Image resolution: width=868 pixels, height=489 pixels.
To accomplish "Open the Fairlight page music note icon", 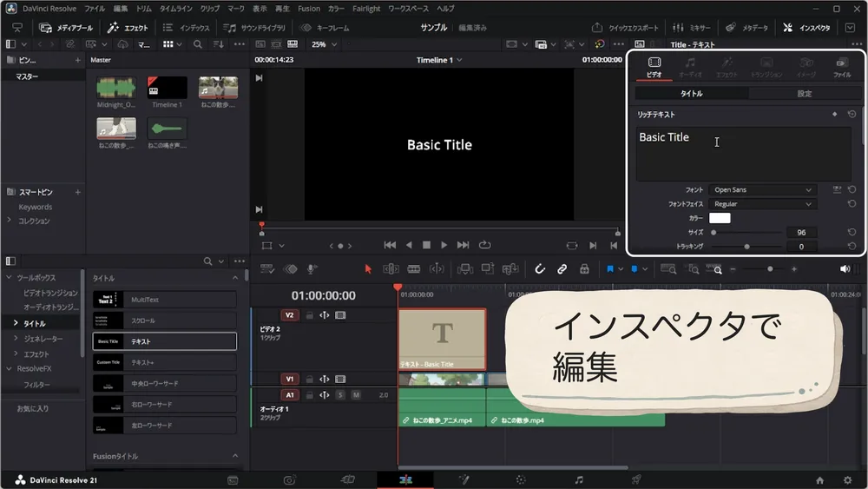I will click(578, 479).
